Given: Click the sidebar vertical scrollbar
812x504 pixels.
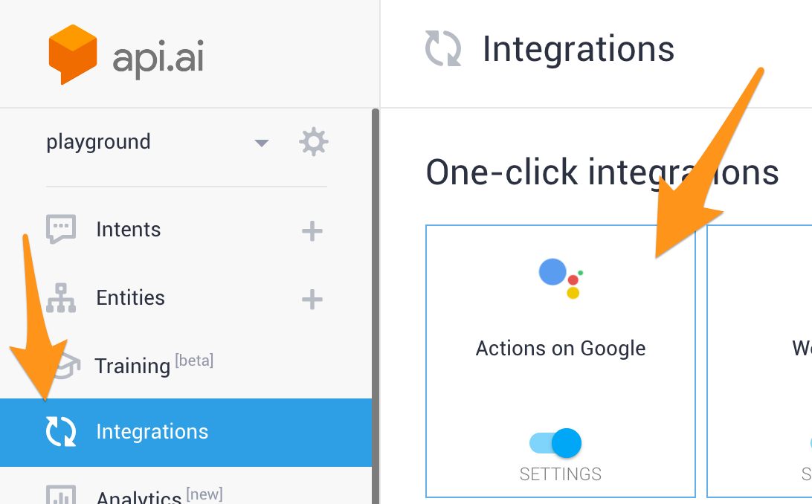Looking at the screenshot, I should (x=376, y=297).
